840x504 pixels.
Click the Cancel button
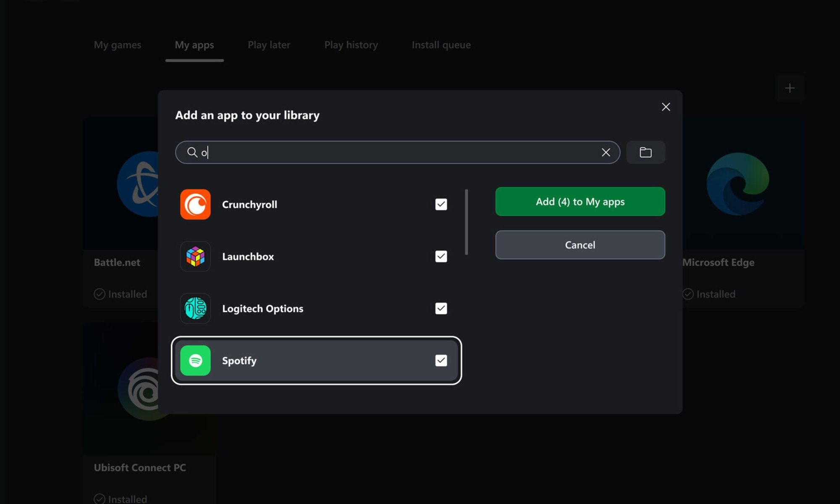point(580,245)
